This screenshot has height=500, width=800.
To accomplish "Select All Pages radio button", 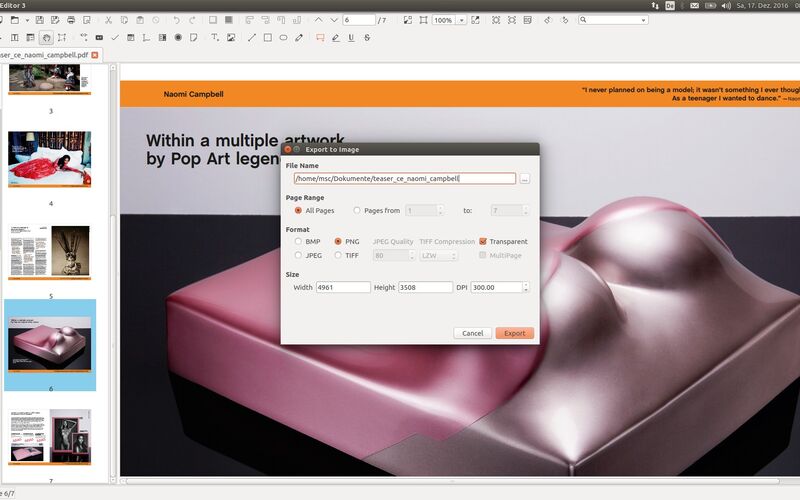I will coord(298,210).
